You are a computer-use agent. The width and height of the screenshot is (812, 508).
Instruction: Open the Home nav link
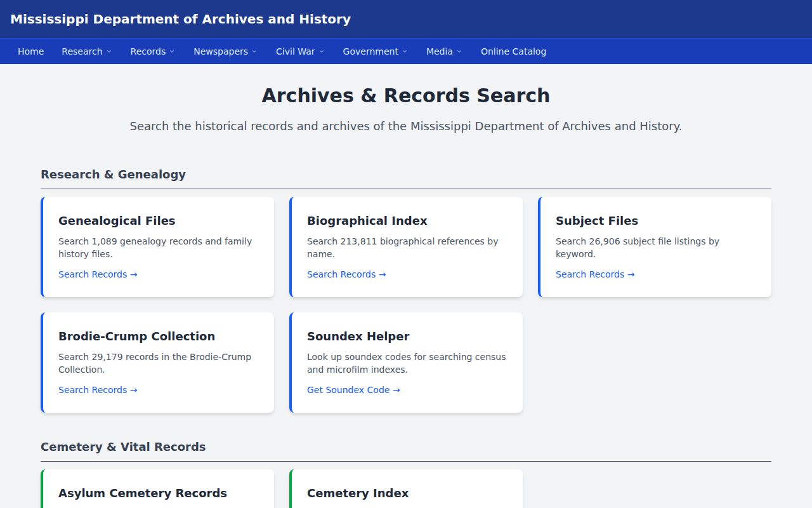(x=30, y=51)
